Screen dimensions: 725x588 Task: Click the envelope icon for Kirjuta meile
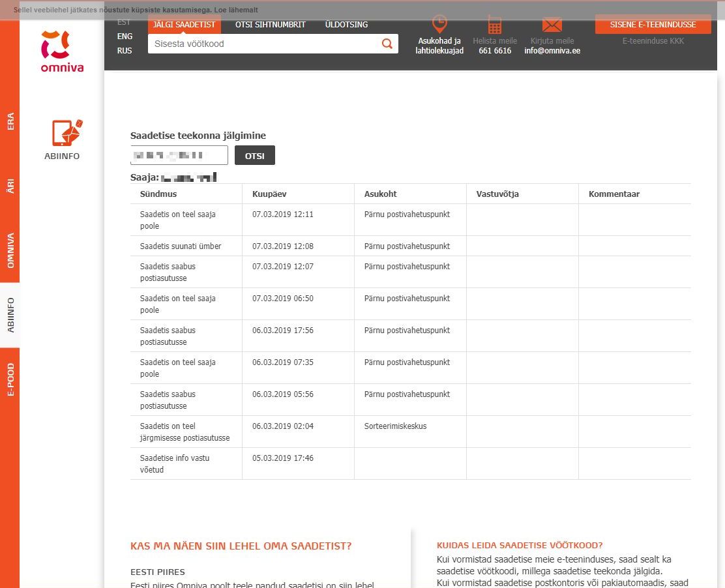tap(552, 25)
